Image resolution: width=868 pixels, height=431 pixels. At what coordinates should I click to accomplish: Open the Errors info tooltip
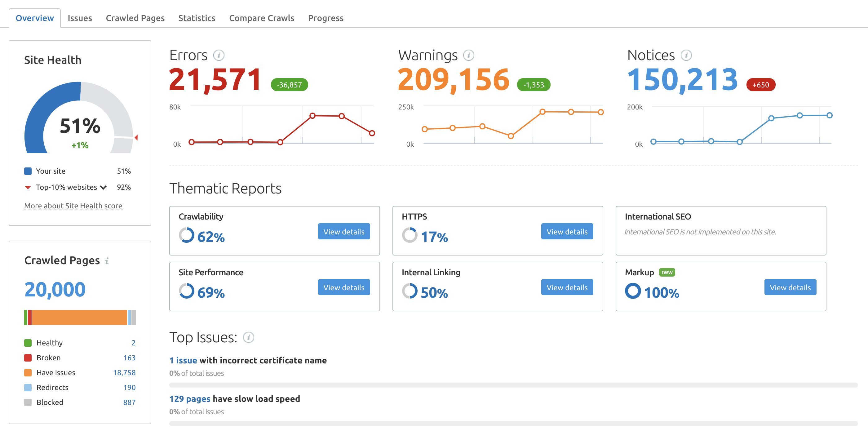219,55
